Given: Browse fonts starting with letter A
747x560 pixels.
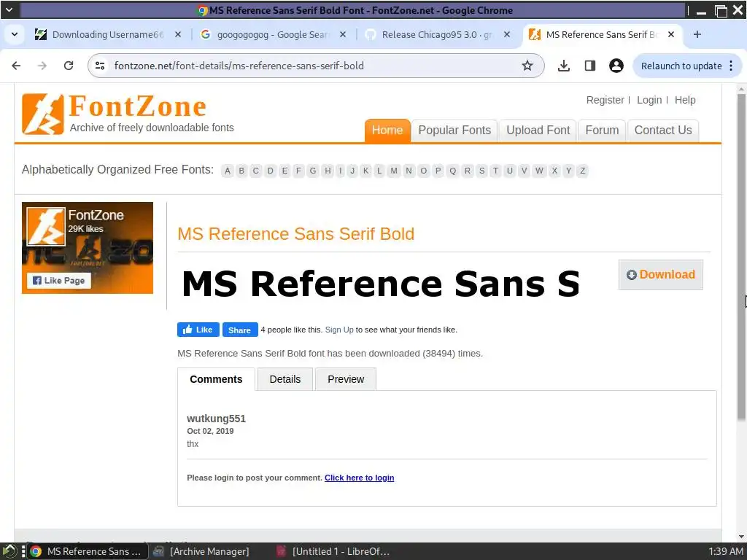Looking at the screenshot, I should pyautogui.click(x=228, y=171).
